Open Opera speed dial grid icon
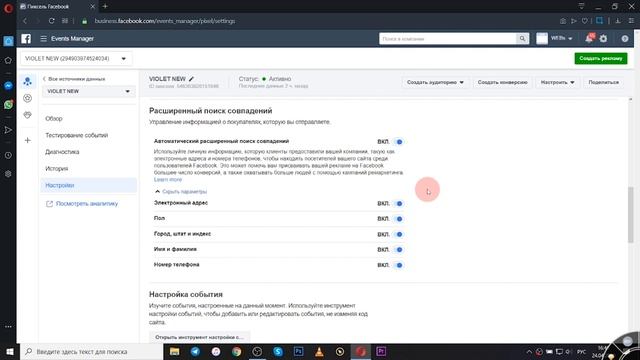Image resolution: width=640 pixels, height=360 pixels. (x=65, y=21)
